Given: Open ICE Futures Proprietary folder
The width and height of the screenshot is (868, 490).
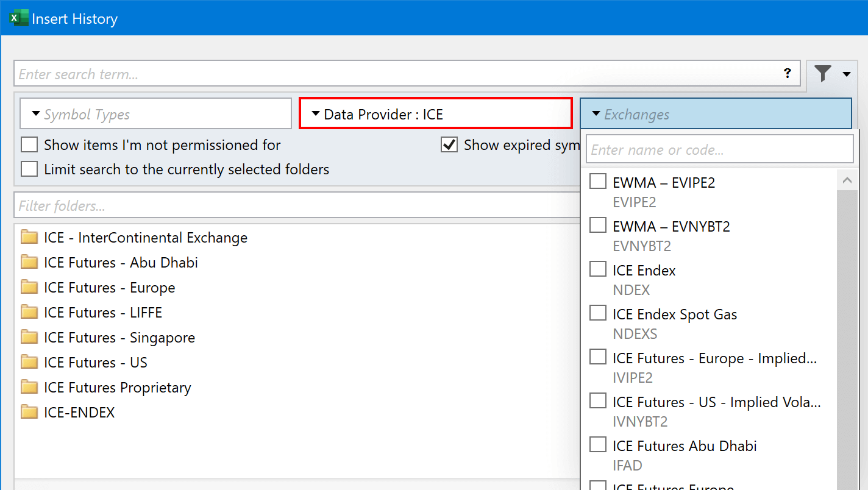Looking at the screenshot, I should pyautogui.click(x=118, y=388).
